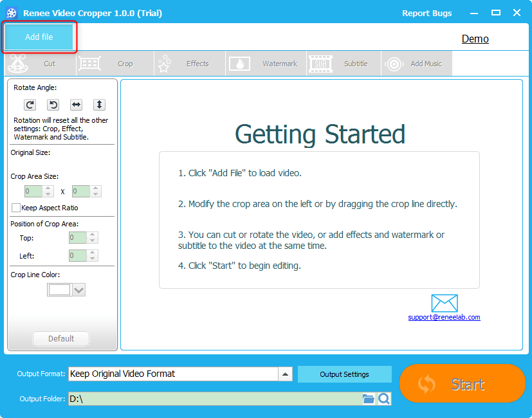Click the magnifier icon beside output folder
Image resolution: width=532 pixels, height=418 pixels.
point(384,399)
